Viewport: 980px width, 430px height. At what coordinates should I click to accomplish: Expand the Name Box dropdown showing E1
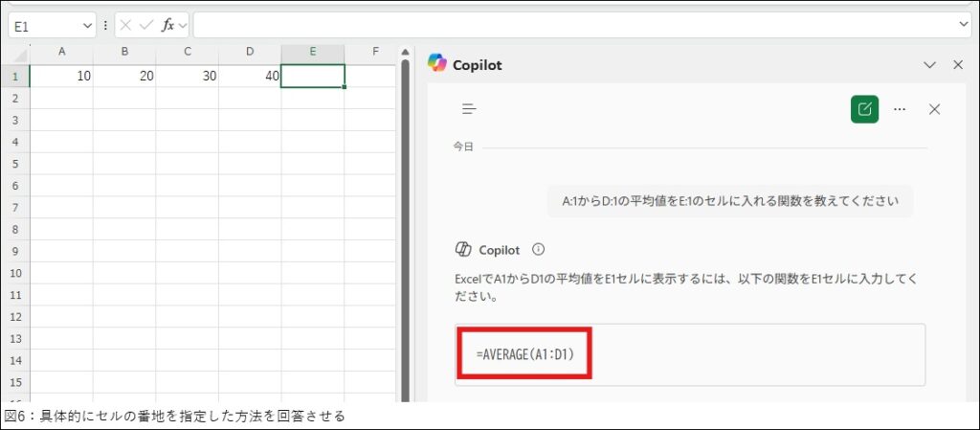pyautogui.click(x=88, y=26)
